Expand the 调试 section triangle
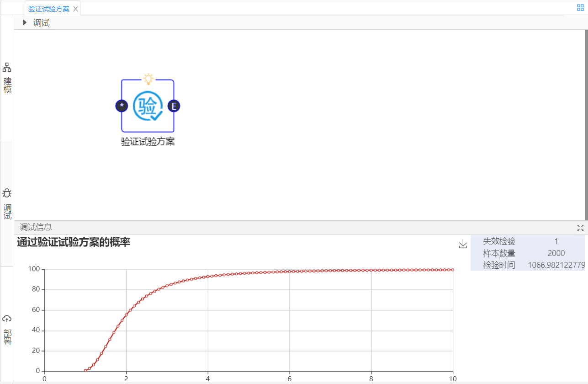Viewport: 588px width, 384px height. point(25,22)
